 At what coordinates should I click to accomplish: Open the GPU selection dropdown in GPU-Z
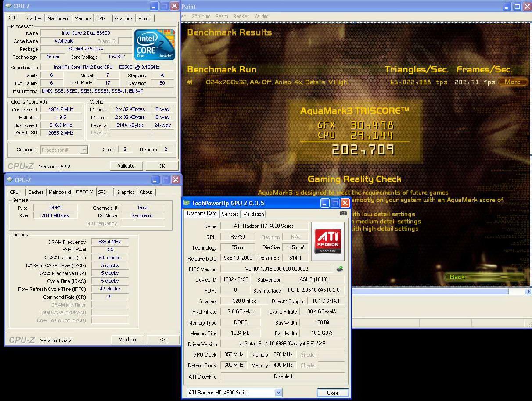[x=278, y=393]
